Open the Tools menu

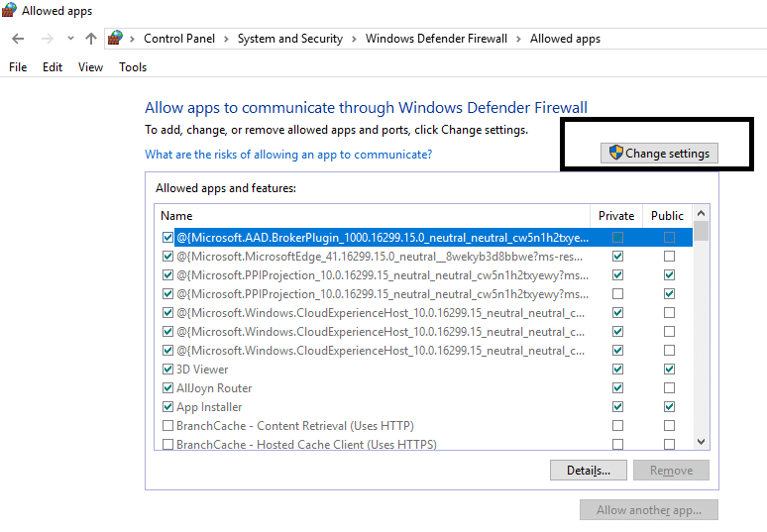click(133, 67)
